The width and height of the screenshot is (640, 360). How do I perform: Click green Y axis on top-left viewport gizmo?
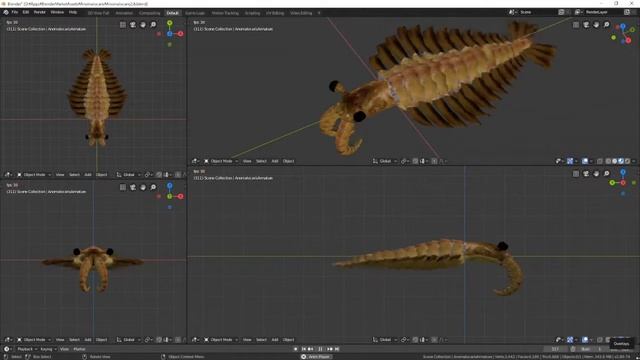170,24
